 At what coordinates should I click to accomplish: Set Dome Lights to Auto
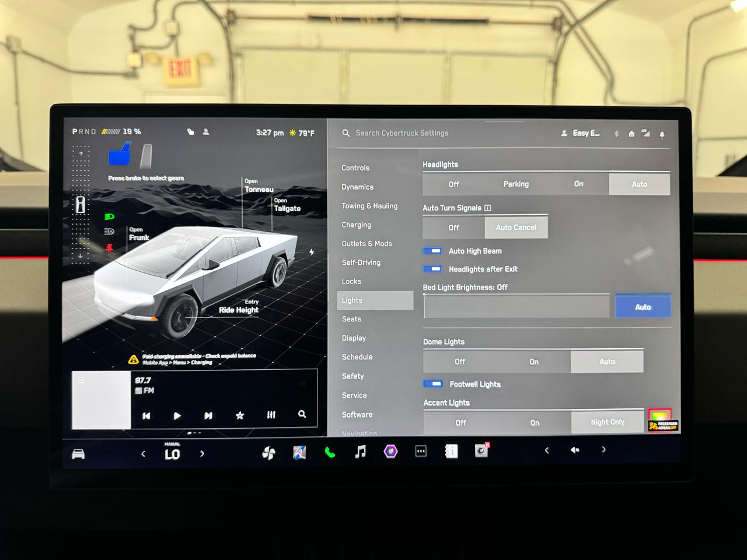click(607, 362)
